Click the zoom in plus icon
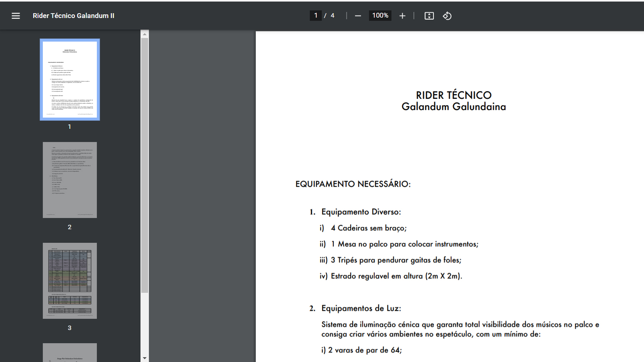 pyautogui.click(x=402, y=16)
